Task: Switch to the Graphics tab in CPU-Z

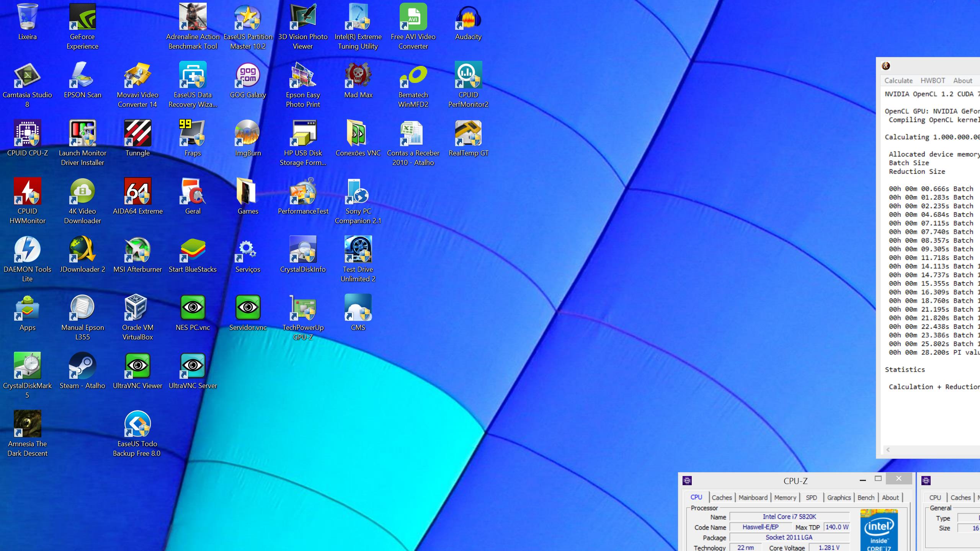Action: click(839, 497)
